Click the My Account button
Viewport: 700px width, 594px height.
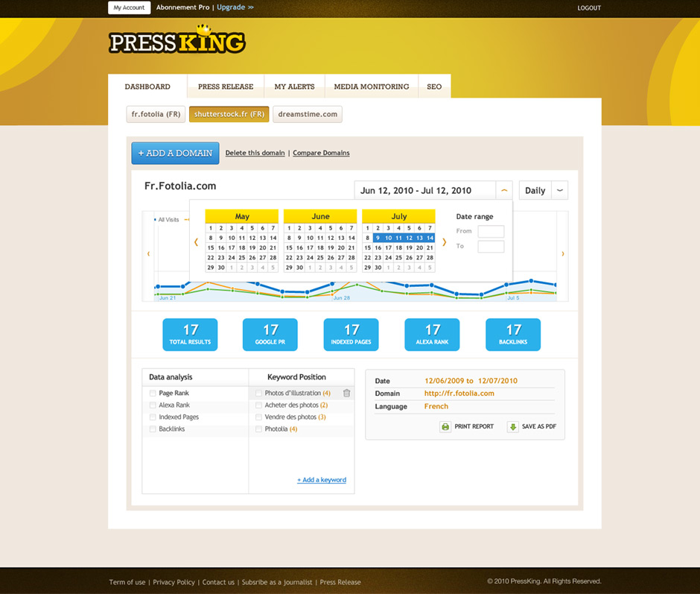click(x=129, y=7)
